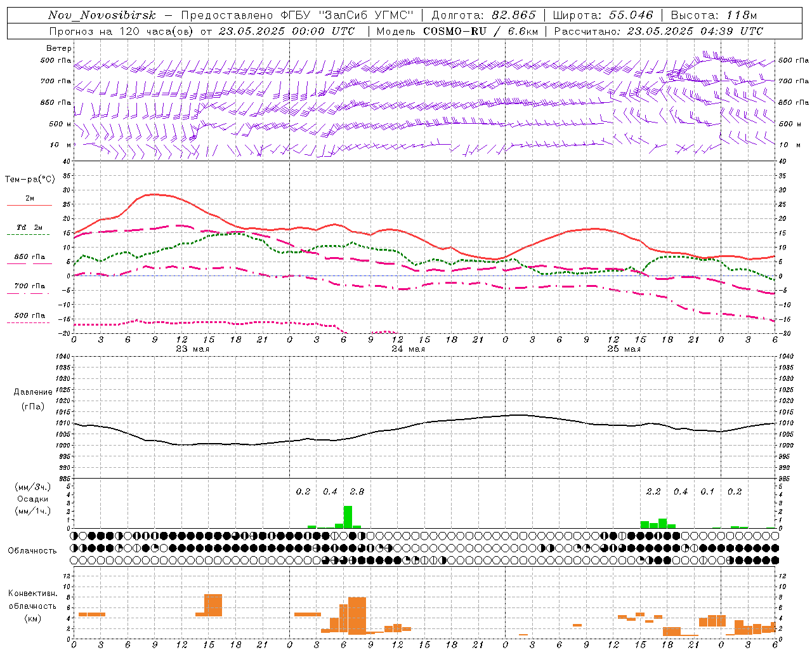Click the "Тем-ра(°C)" axis label
This screenshot has width=812, height=650.
point(30,180)
